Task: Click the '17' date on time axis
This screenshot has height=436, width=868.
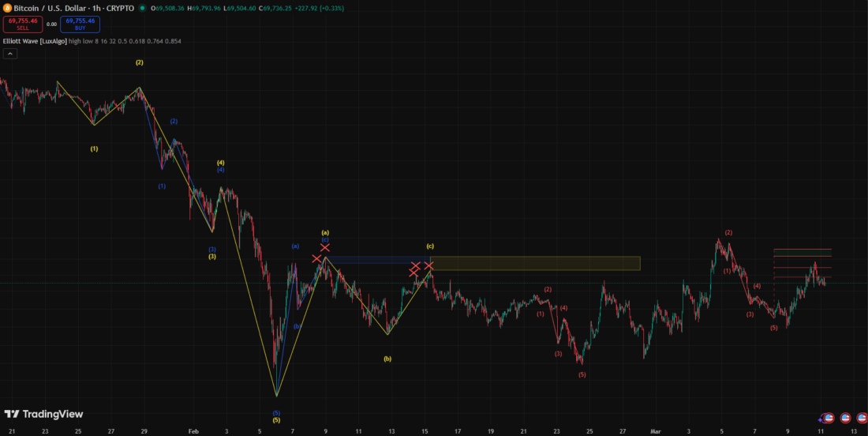Action: pos(458,431)
